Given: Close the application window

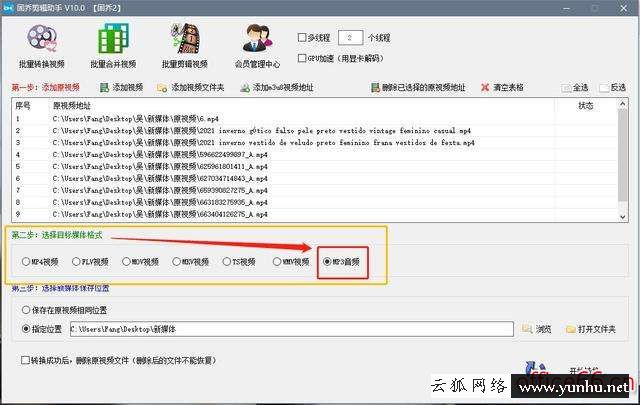Looking at the screenshot, I should click(x=624, y=8).
